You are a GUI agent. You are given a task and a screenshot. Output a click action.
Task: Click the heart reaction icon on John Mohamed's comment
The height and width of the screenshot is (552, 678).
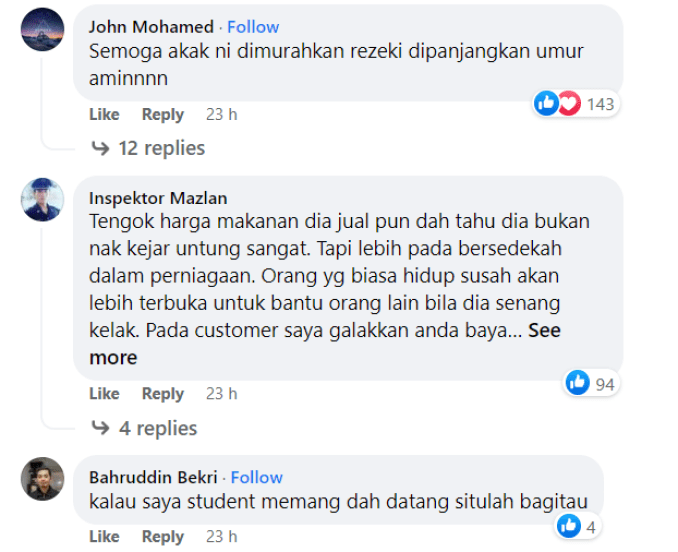[x=569, y=103]
